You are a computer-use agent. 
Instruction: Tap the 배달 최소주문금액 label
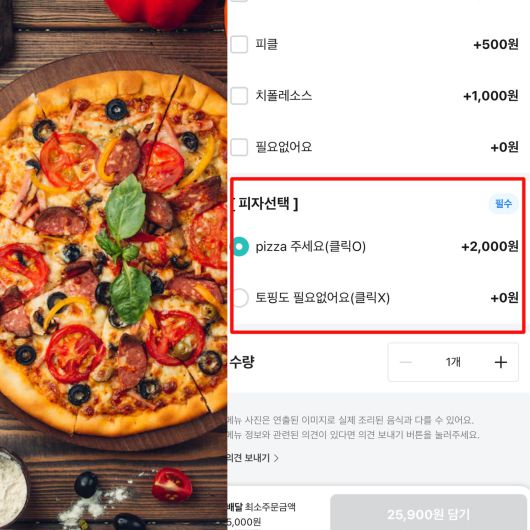pos(261,507)
